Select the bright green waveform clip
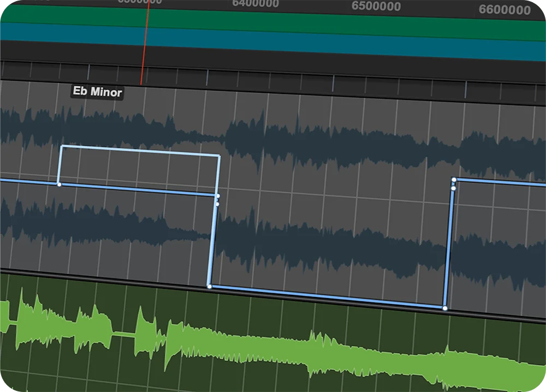 point(273,345)
